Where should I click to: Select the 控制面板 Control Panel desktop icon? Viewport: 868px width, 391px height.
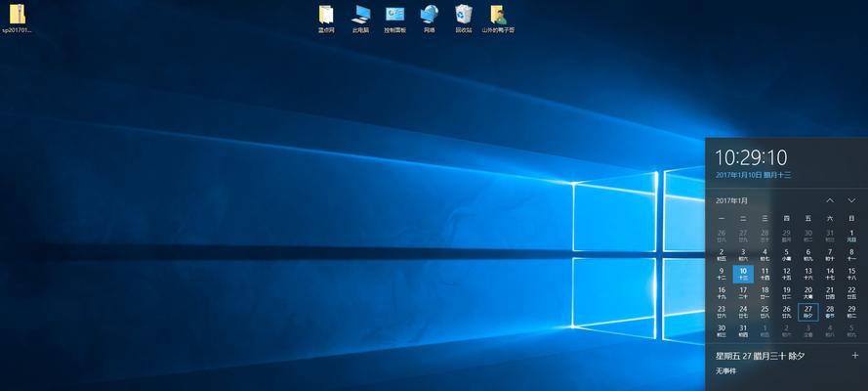pos(394,20)
